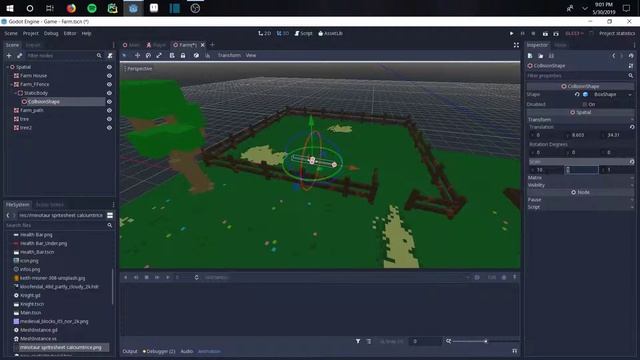Create a new resource in Inspector
The image size is (640, 360).
pos(530,56)
